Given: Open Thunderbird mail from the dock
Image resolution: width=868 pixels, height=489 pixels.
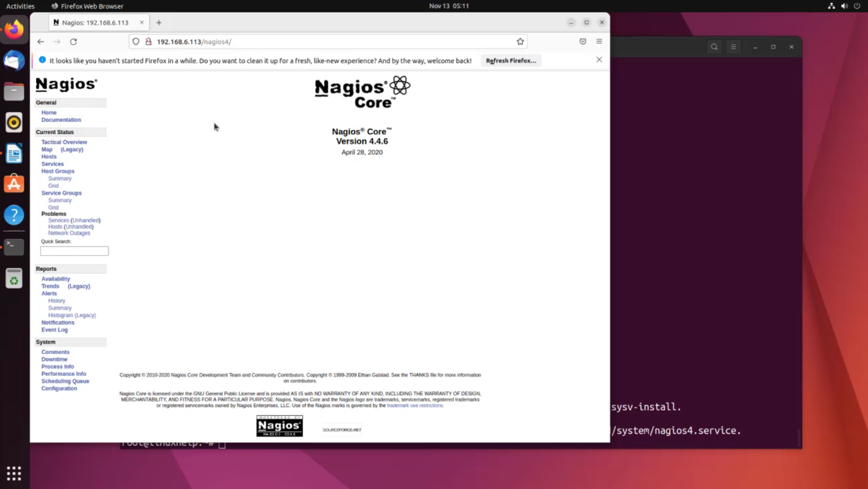Looking at the screenshot, I should (x=14, y=61).
